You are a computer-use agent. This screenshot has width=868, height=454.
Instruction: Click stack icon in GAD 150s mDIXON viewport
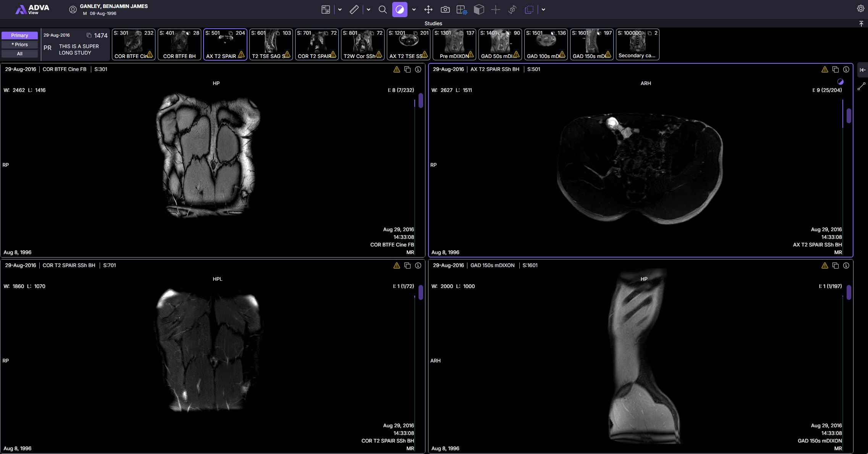point(836,266)
